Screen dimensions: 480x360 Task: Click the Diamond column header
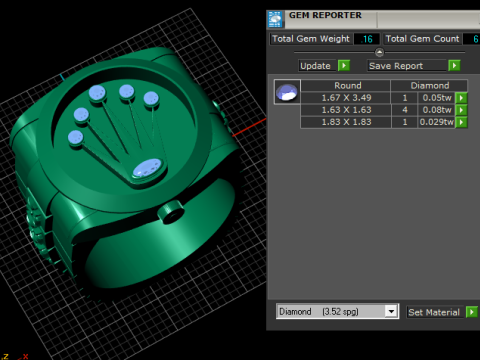click(x=430, y=85)
